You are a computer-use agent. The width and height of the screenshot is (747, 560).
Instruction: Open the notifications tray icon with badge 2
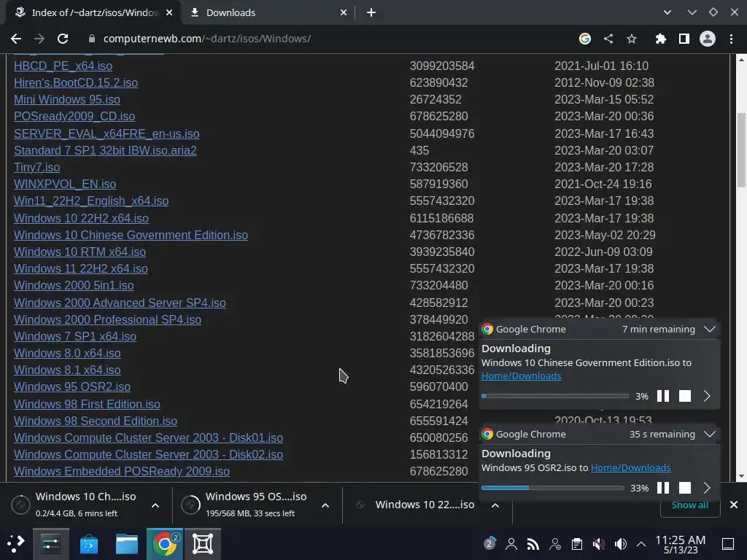point(489,543)
